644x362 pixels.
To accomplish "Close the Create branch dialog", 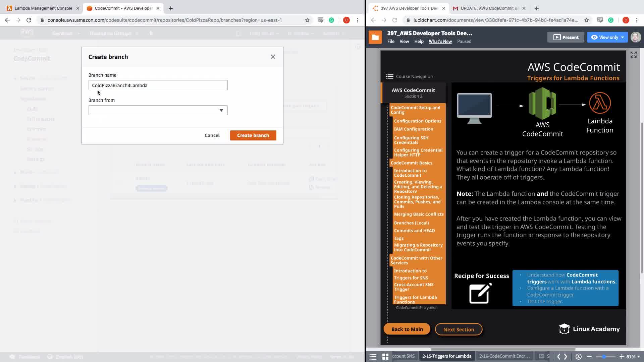I will tap(273, 57).
